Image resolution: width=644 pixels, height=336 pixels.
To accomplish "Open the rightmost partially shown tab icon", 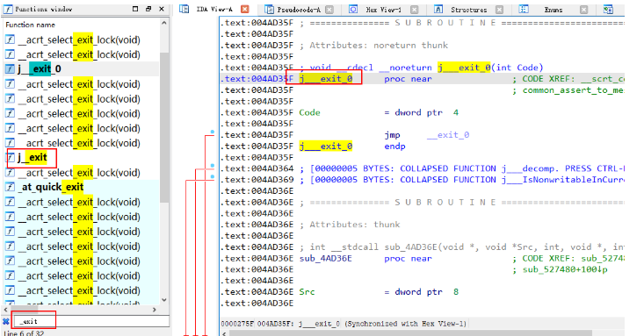I will pyautogui.click(x=608, y=9).
